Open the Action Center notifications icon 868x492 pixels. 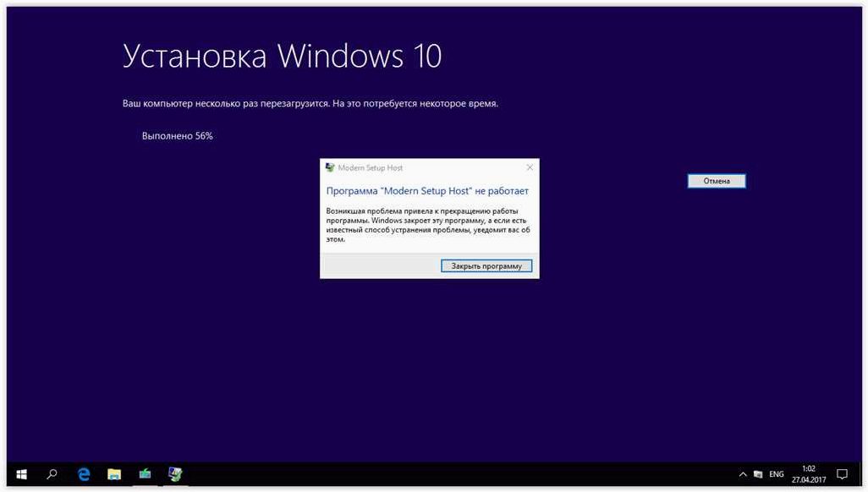coord(842,474)
